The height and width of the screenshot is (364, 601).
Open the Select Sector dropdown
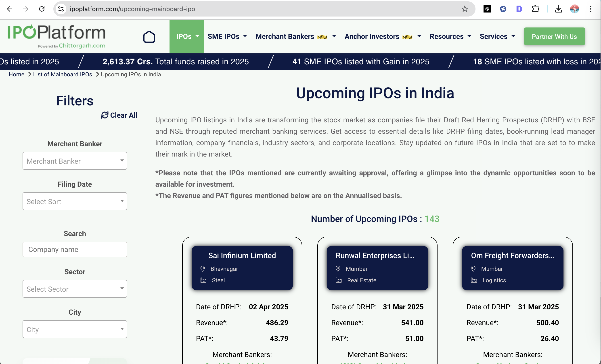tap(75, 289)
